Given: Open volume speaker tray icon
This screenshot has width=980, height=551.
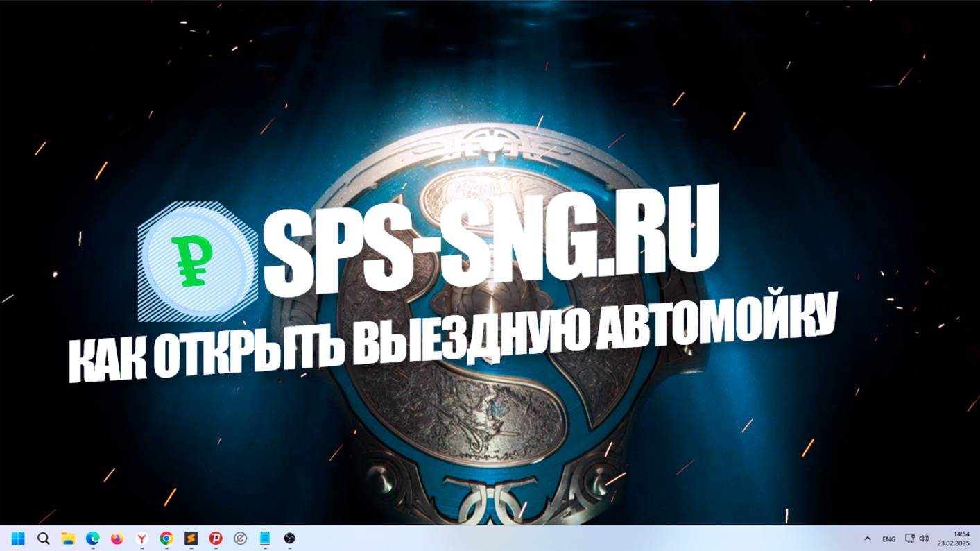Looking at the screenshot, I should tap(924, 539).
